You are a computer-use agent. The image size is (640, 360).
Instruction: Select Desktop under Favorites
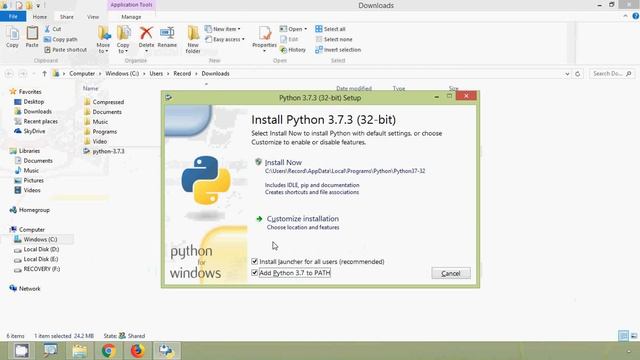[33, 102]
